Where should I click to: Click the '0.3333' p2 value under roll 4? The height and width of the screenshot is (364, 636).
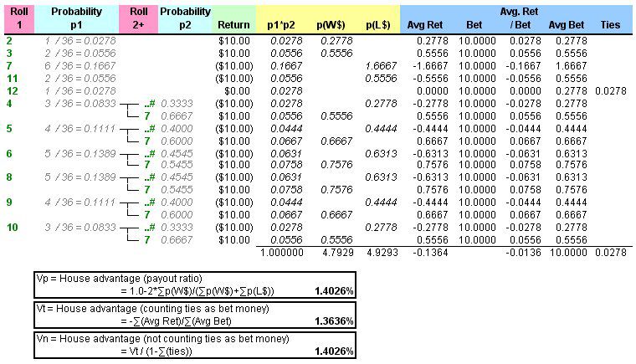pyautogui.click(x=177, y=104)
